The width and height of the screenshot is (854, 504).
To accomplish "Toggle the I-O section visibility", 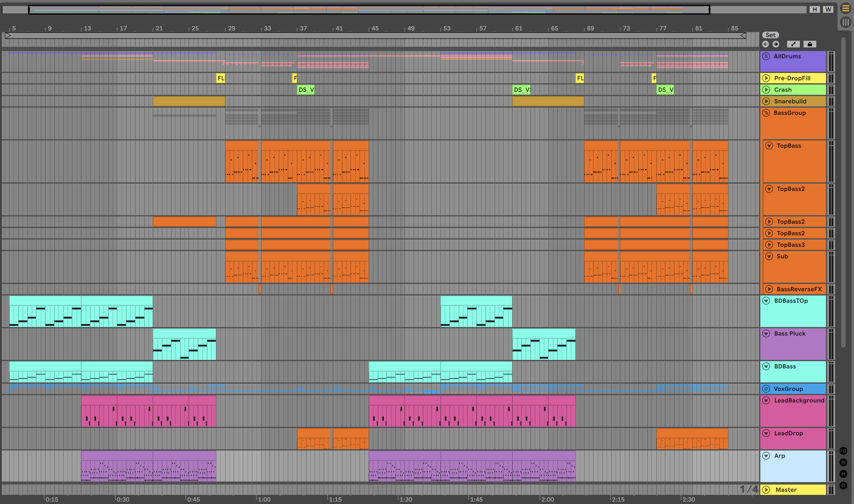I will point(843,451).
